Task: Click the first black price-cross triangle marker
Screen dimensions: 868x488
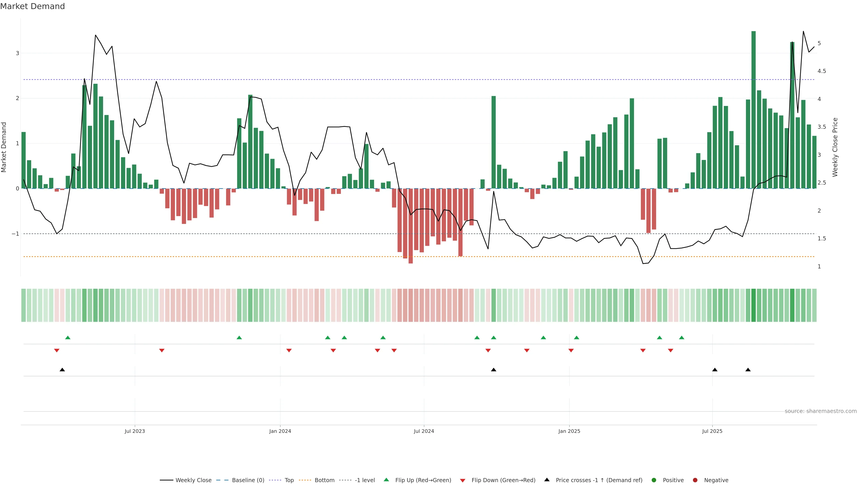Action: [x=62, y=370]
